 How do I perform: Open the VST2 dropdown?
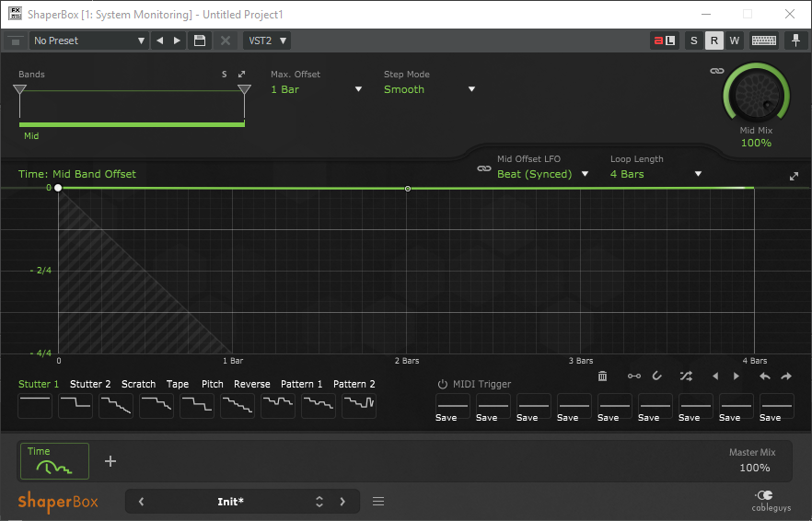tap(267, 41)
